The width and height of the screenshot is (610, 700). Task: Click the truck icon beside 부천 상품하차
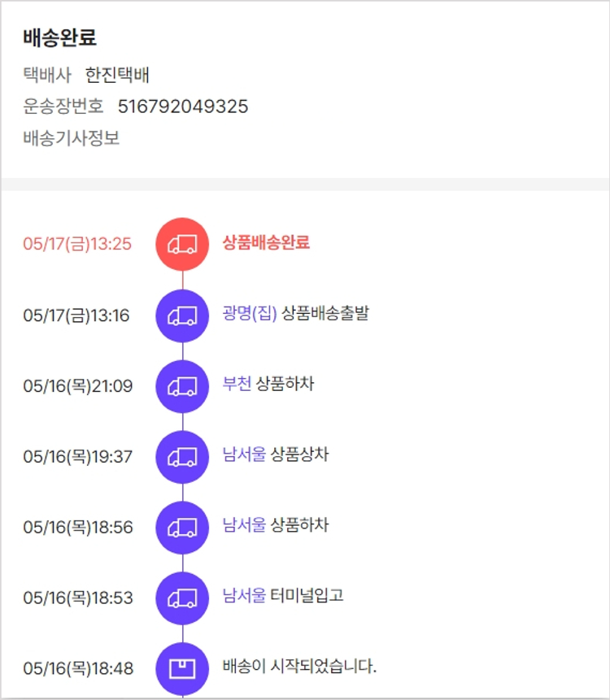[182, 386]
